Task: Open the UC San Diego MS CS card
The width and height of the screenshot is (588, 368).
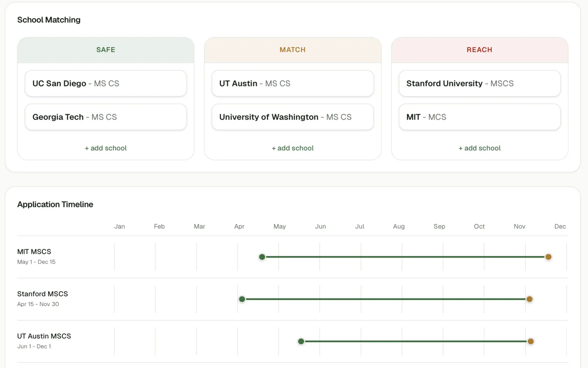Action: (x=106, y=84)
